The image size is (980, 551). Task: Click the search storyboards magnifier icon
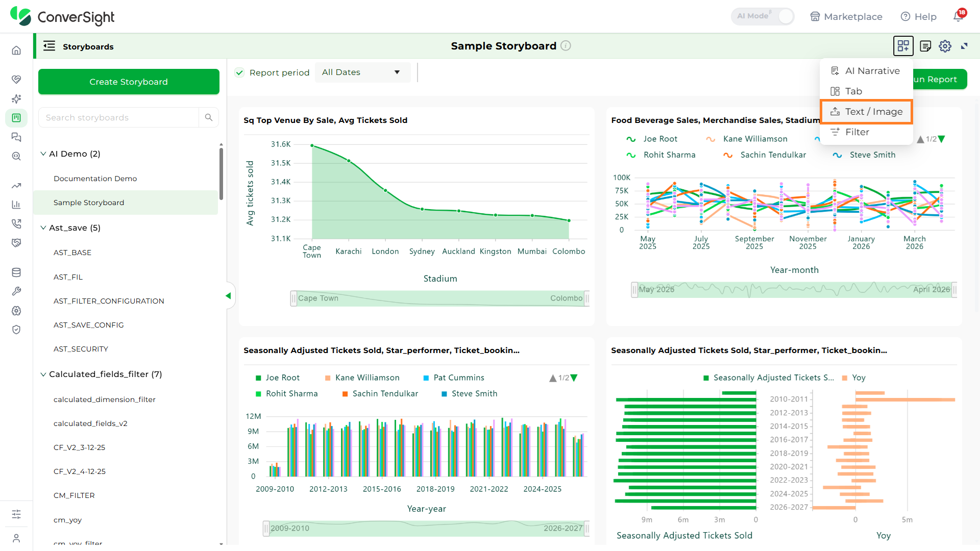coord(209,117)
